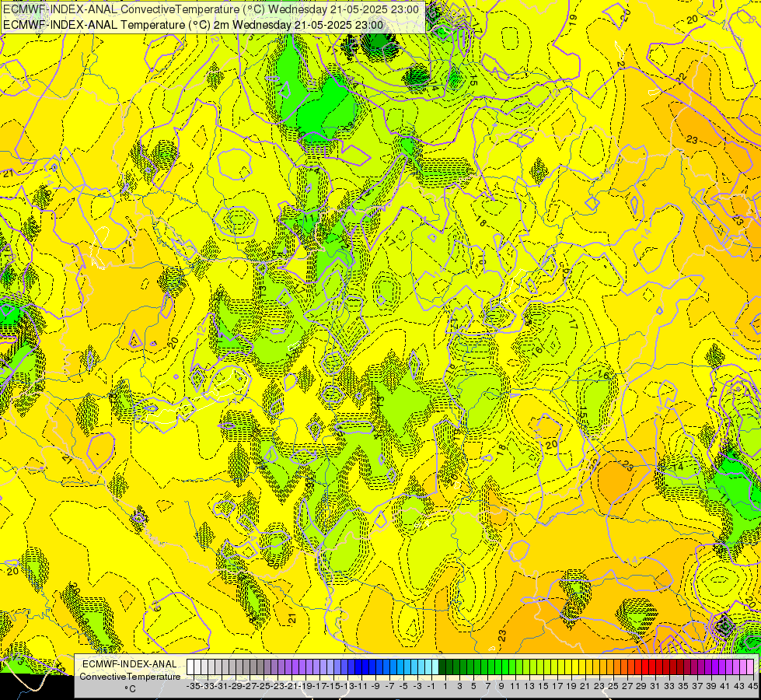
Task: Click the -35 legend scale label
Action: tap(194, 687)
